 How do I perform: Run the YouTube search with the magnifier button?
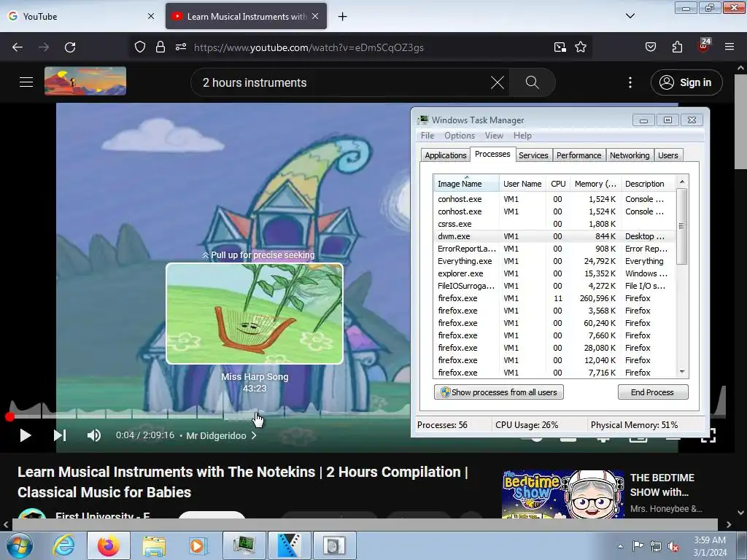coord(532,83)
